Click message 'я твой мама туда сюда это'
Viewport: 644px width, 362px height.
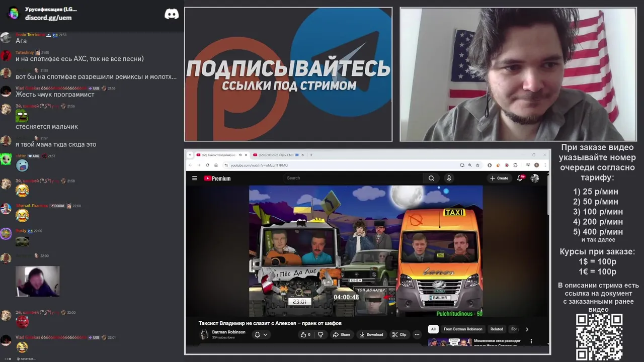click(x=56, y=144)
